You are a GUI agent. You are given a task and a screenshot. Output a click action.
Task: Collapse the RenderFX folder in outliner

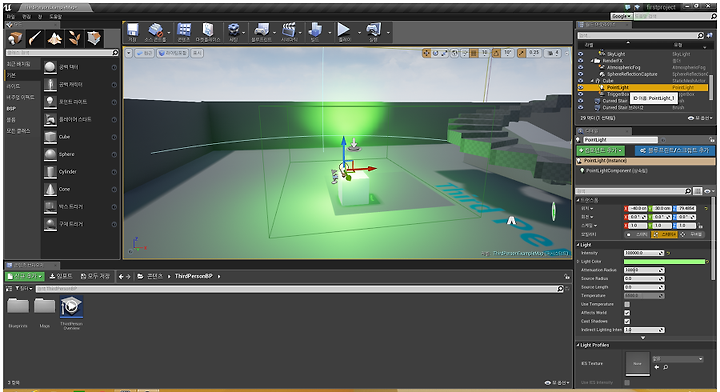point(592,61)
